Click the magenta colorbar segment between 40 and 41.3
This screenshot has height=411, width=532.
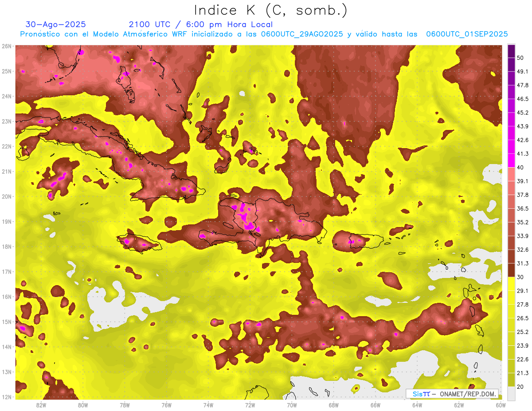[511, 160]
